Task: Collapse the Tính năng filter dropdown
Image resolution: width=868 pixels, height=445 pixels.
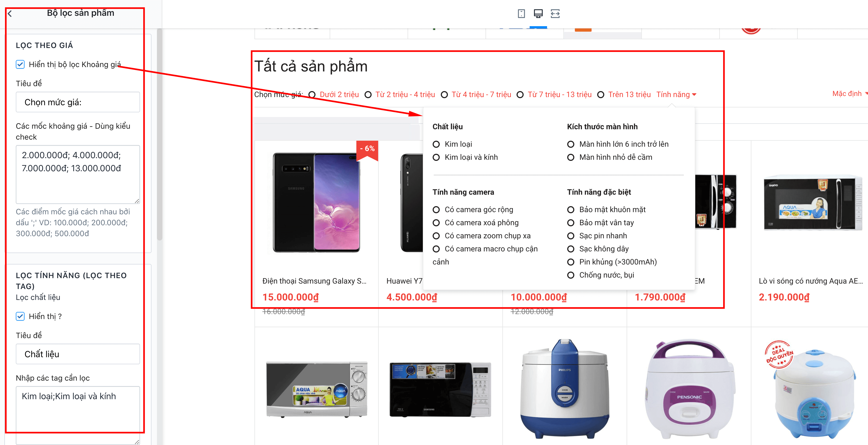Action: coord(676,95)
